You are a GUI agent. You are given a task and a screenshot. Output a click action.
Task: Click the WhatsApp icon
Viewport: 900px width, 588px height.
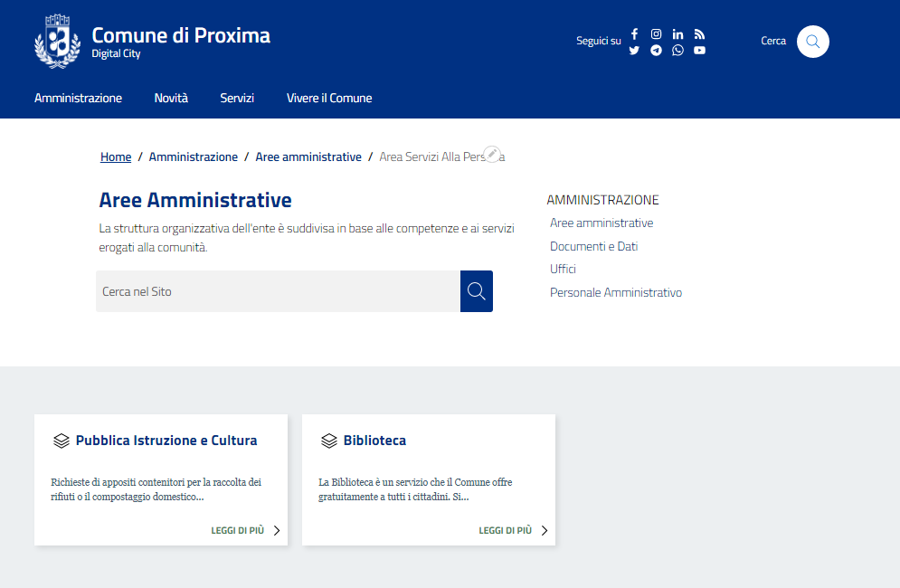click(x=677, y=51)
